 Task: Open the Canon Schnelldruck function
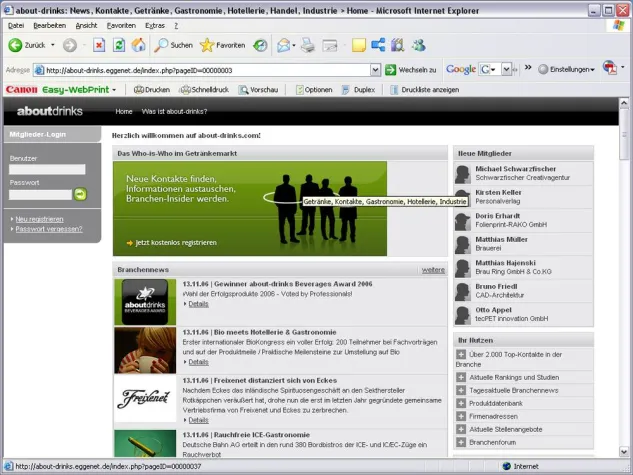point(206,89)
